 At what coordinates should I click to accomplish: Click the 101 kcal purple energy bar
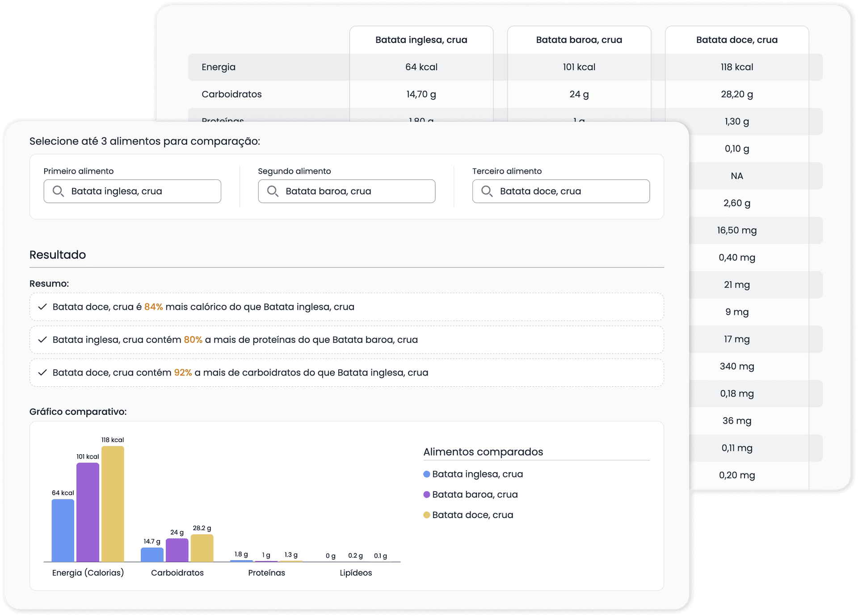pyautogui.click(x=88, y=512)
